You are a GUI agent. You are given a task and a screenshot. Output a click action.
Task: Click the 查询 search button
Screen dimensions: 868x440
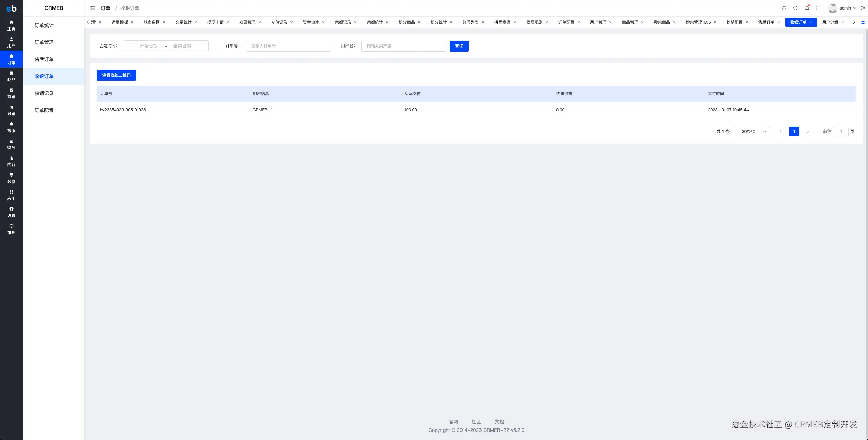(459, 46)
